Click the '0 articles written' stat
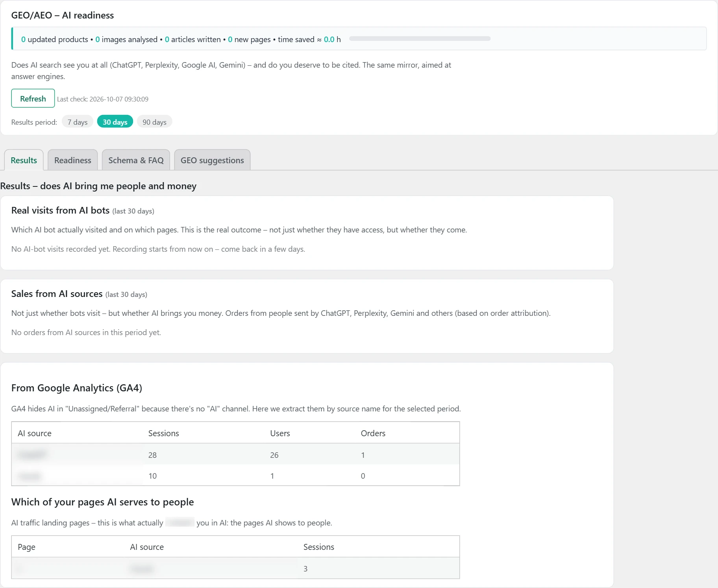 [x=193, y=39]
